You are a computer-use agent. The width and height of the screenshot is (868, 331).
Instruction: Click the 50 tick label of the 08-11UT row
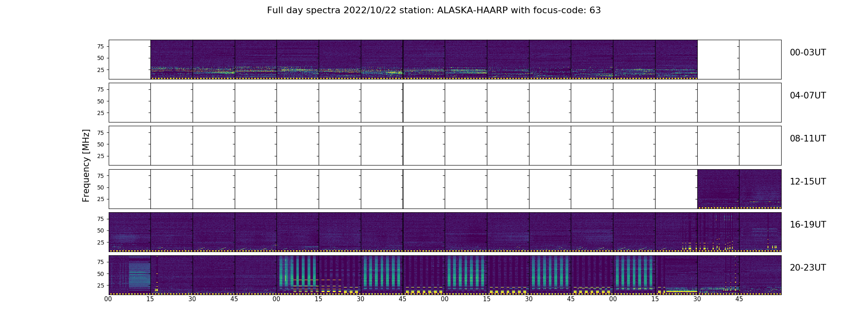pyautogui.click(x=100, y=144)
